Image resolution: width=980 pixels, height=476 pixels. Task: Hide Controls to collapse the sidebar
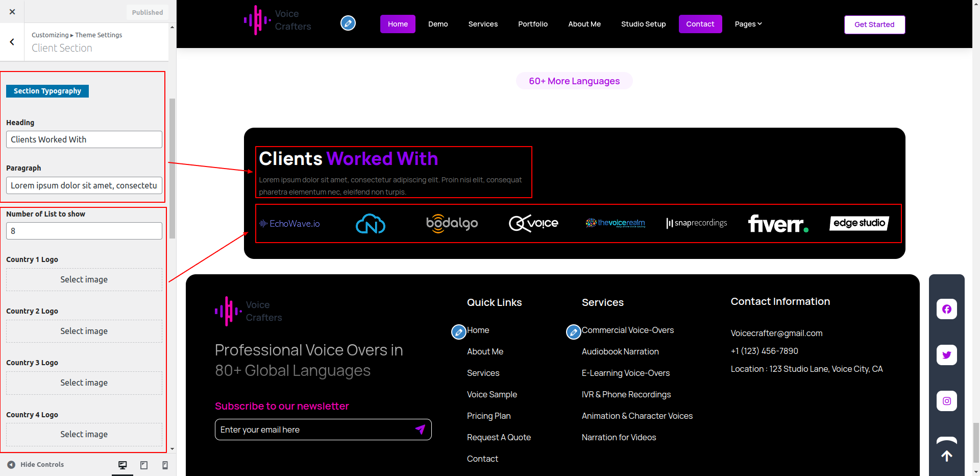click(x=36, y=464)
